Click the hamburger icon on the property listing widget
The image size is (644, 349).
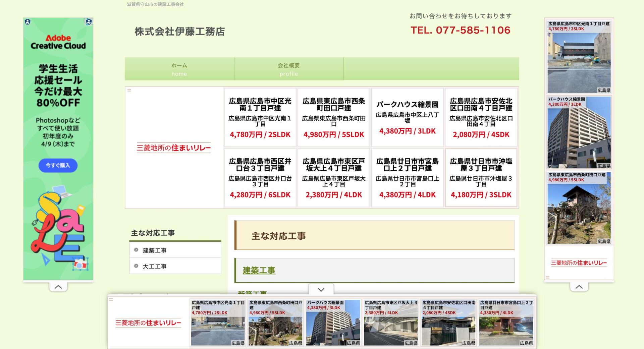tap(129, 90)
